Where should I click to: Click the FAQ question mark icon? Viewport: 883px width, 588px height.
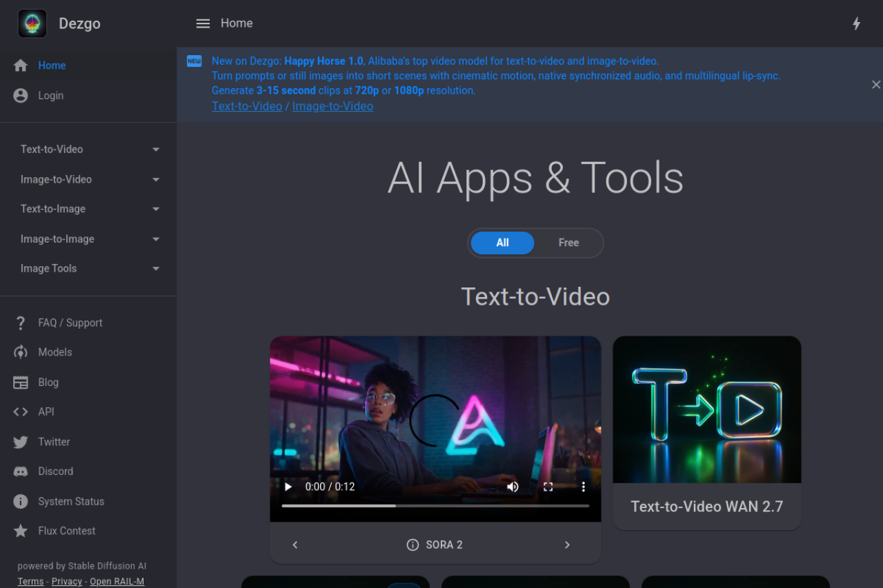[21, 323]
